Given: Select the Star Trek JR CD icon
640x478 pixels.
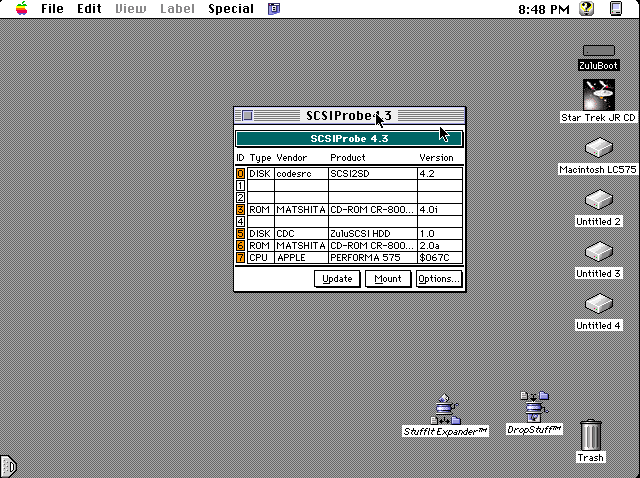Looking at the screenshot, I should point(599,95).
